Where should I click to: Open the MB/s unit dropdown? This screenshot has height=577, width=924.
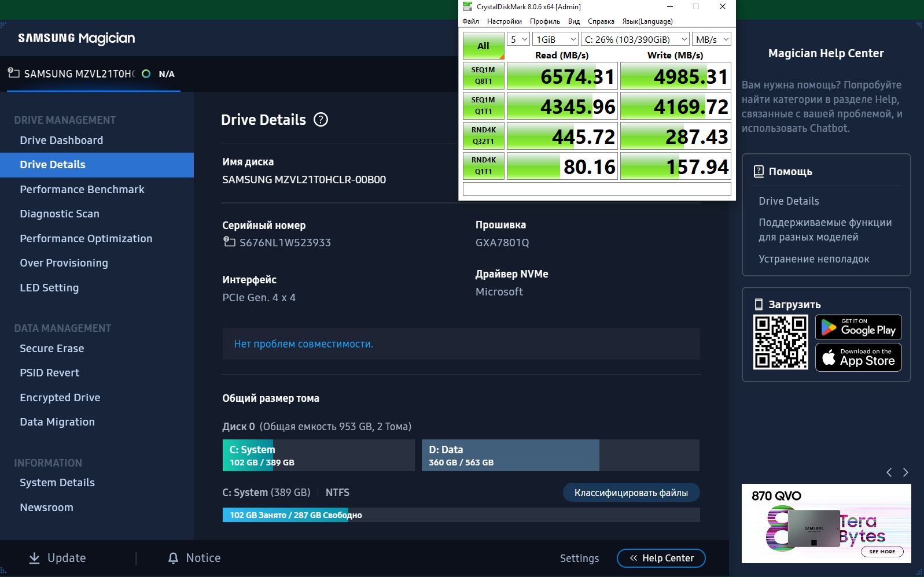[x=712, y=39]
